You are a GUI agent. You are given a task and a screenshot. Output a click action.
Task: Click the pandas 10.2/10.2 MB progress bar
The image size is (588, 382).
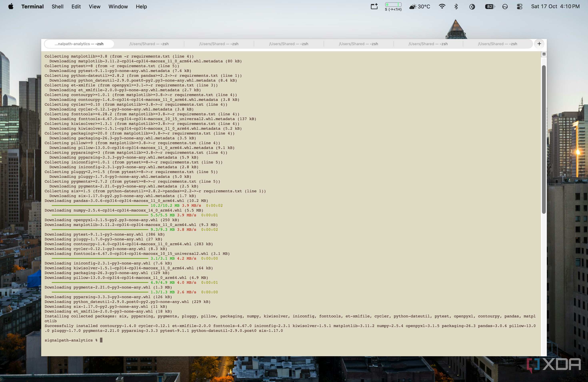(100, 206)
